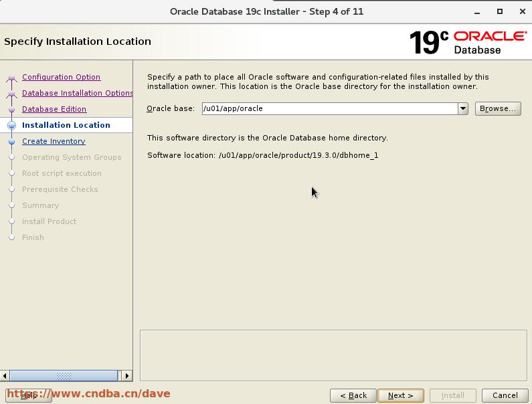Click the Installation Location current-step marker icon

point(12,126)
